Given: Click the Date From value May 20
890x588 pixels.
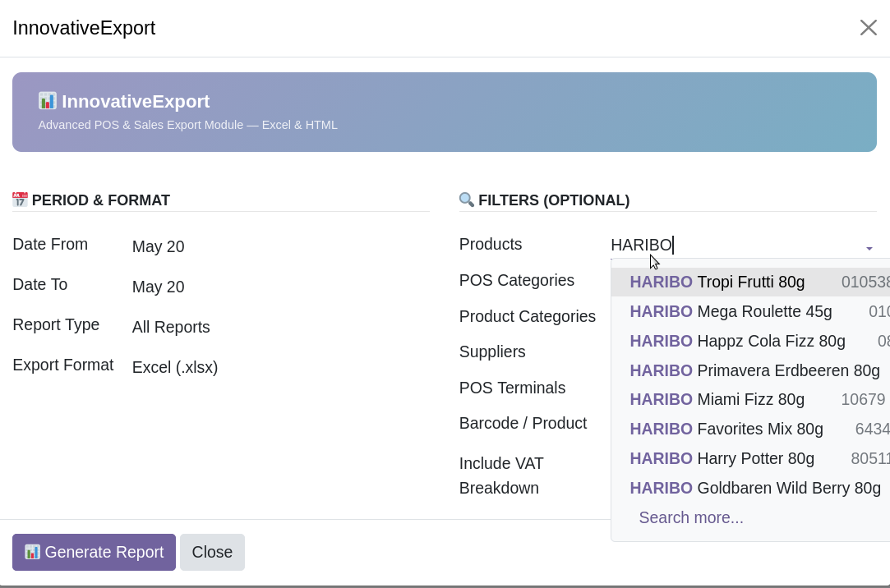Looking at the screenshot, I should (159, 246).
